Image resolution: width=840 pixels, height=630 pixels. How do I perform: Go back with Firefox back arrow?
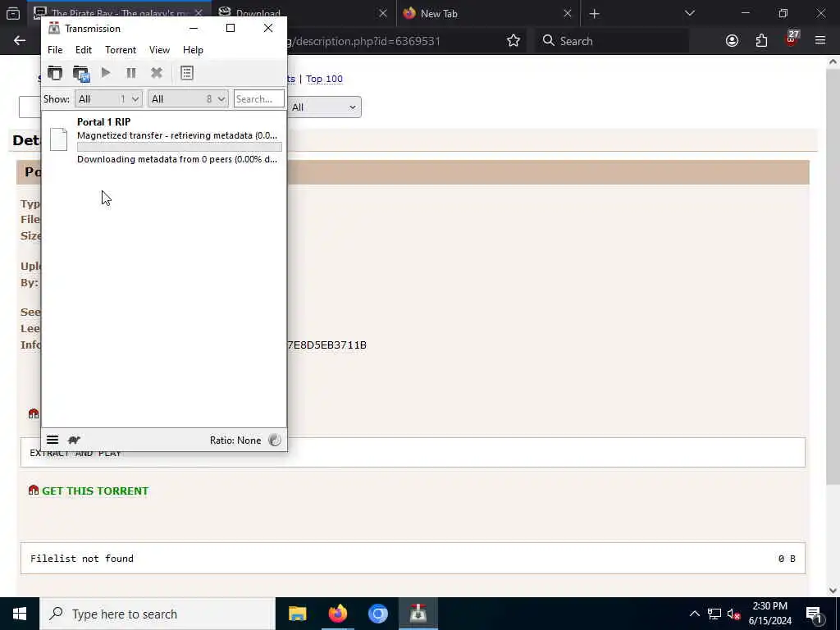click(20, 41)
